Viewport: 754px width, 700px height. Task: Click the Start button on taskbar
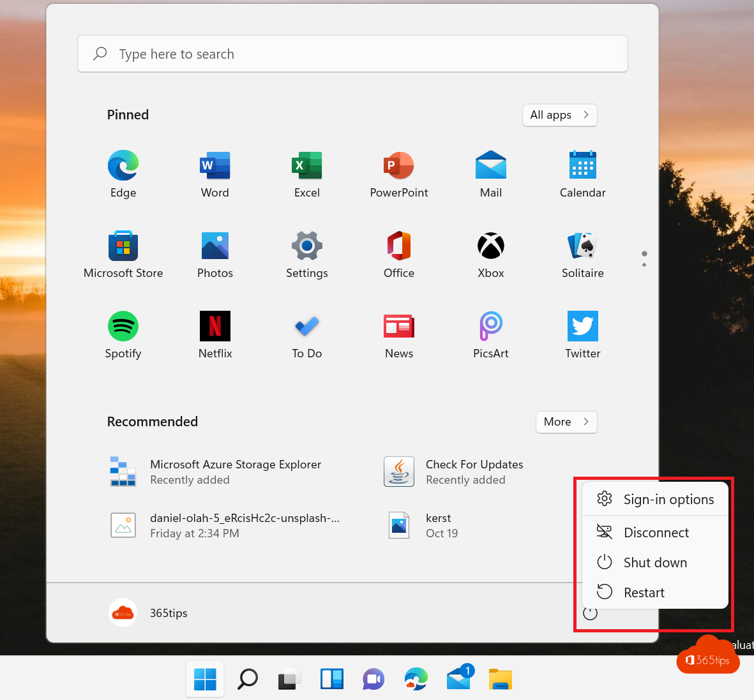(x=205, y=679)
